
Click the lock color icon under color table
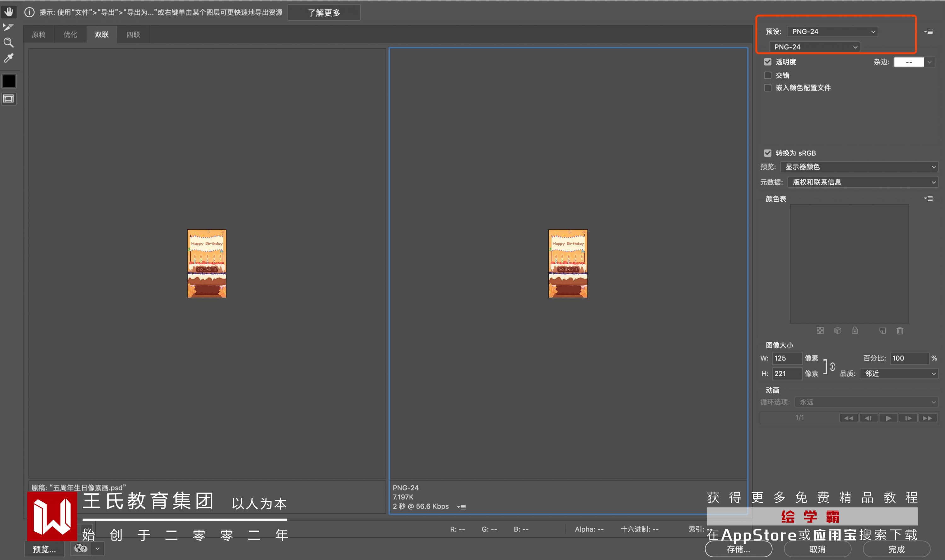tap(855, 331)
